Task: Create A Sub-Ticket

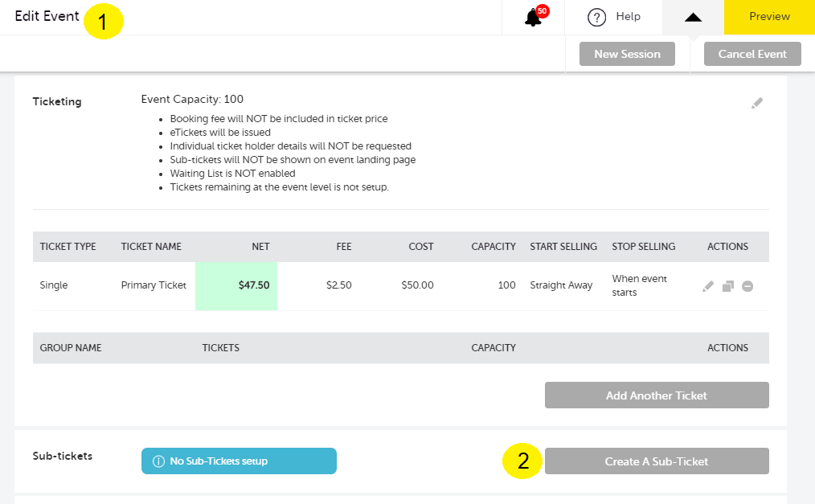Action: (x=656, y=461)
